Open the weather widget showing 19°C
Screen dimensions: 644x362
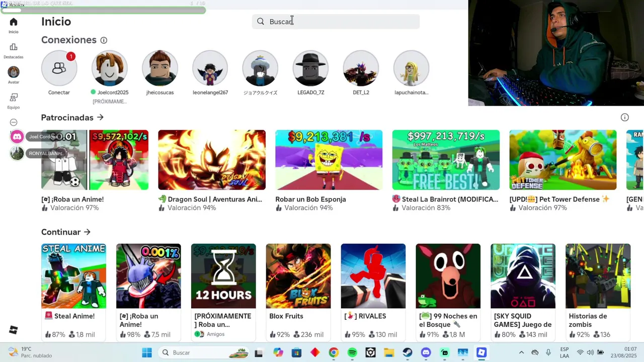pyautogui.click(x=30, y=352)
